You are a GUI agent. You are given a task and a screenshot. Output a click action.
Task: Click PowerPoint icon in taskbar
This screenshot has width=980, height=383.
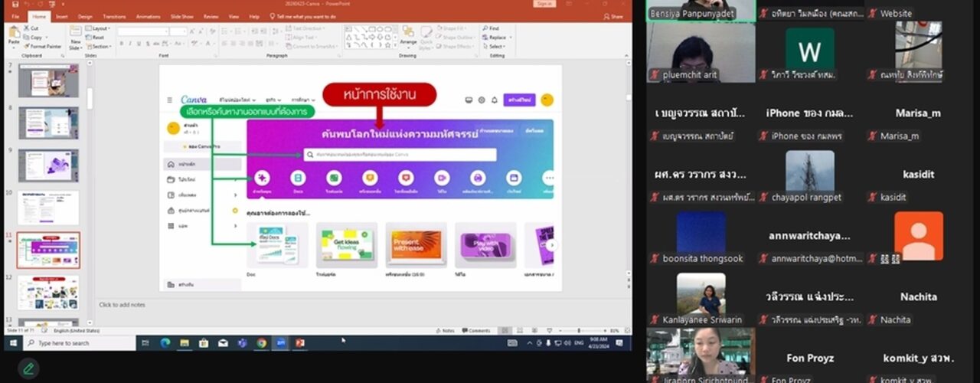click(300, 343)
